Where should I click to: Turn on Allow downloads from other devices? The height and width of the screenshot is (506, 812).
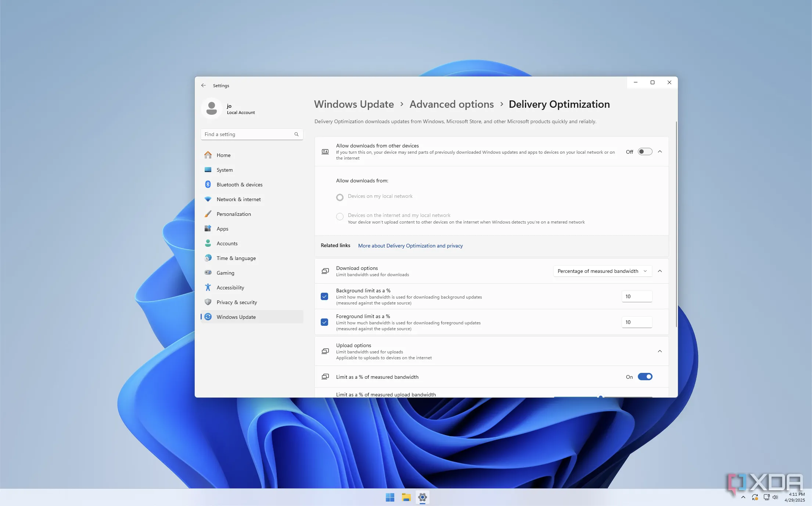tap(645, 151)
